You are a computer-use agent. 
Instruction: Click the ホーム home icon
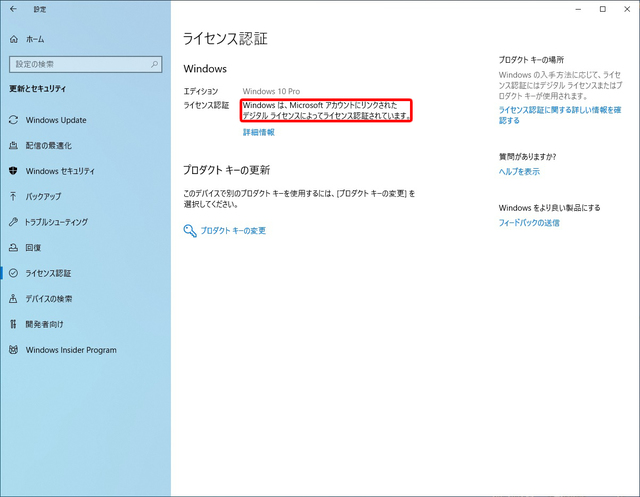tap(13, 39)
